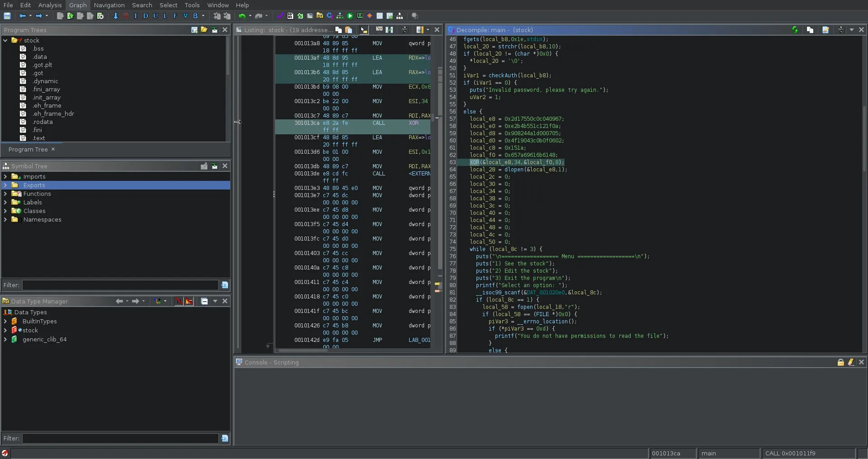Click the green Undo arrow in the toolbar
Image resolution: width=868 pixels, height=459 pixels.
pos(242,16)
